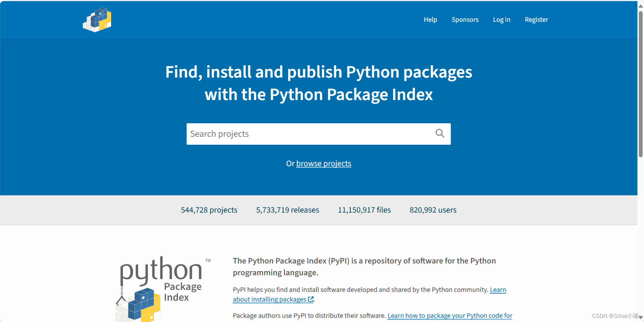Click the bold PyPI repository description paragraph
This screenshot has height=322, width=644.
click(364, 267)
